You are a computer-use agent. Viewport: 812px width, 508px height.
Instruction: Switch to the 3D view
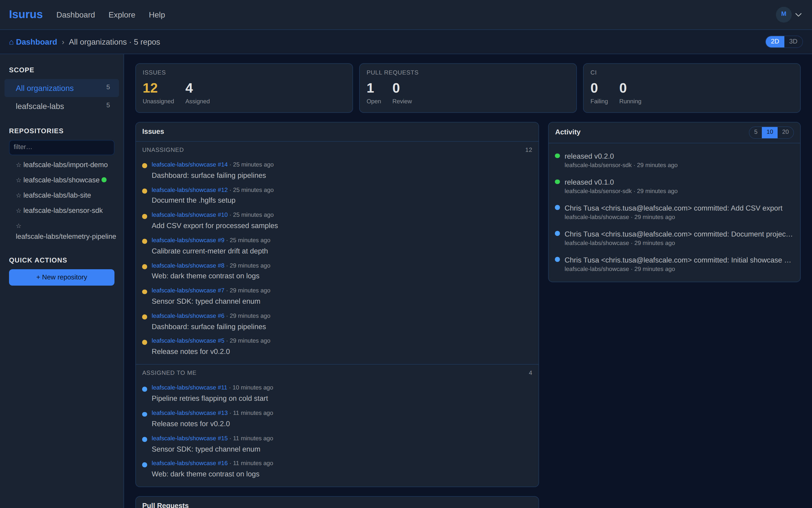793,42
